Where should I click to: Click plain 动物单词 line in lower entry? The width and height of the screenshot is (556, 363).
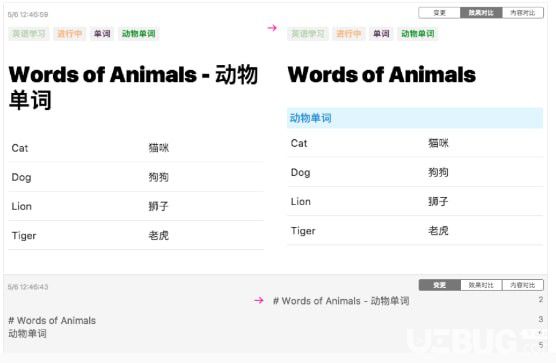click(x=27, y=334)
